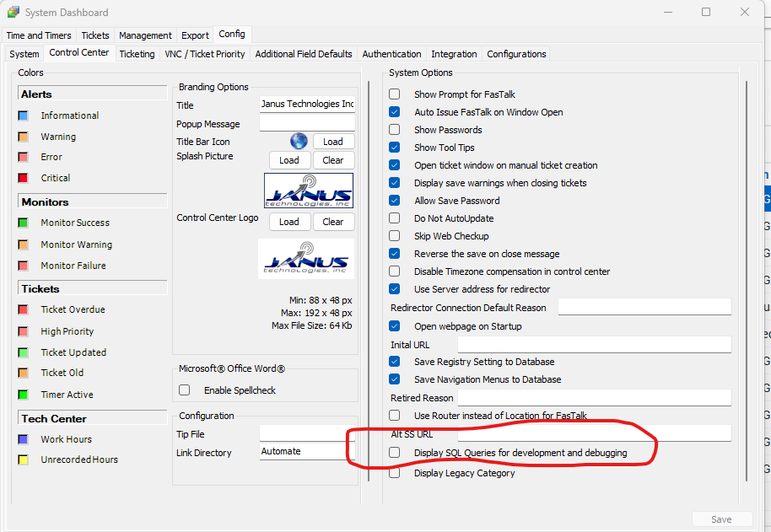Click the Redirector Connection Default Reason field

[644, 308]
